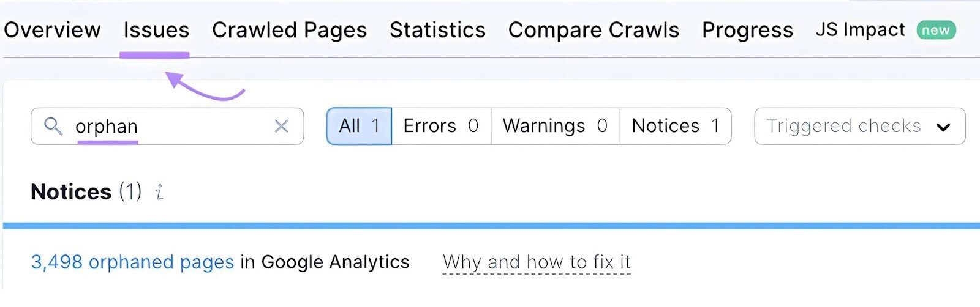View the Progress tab

747,30
